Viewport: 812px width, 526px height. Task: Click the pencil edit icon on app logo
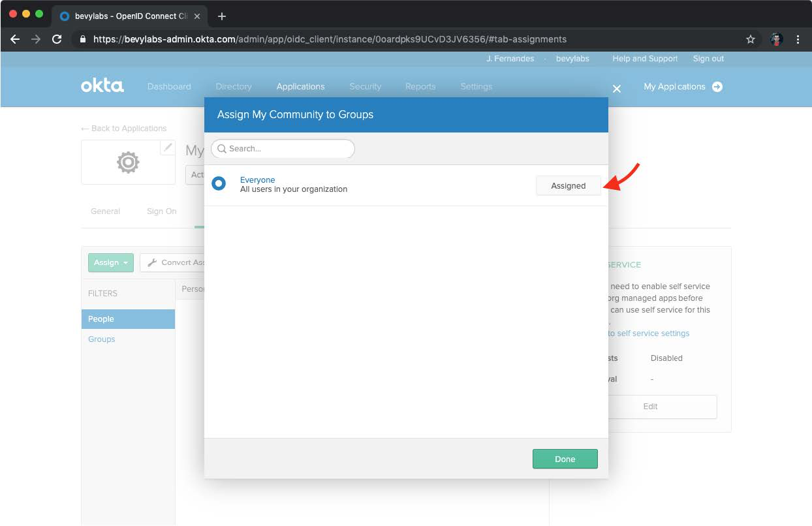click(168, 147)
